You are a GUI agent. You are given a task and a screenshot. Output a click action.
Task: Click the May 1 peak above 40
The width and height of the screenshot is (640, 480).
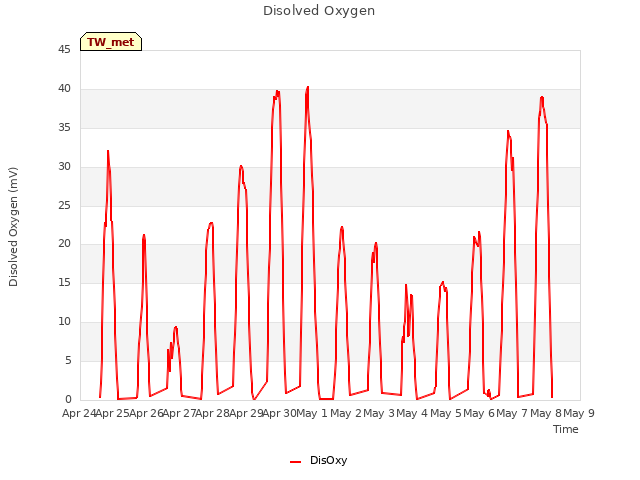point(307,87)
